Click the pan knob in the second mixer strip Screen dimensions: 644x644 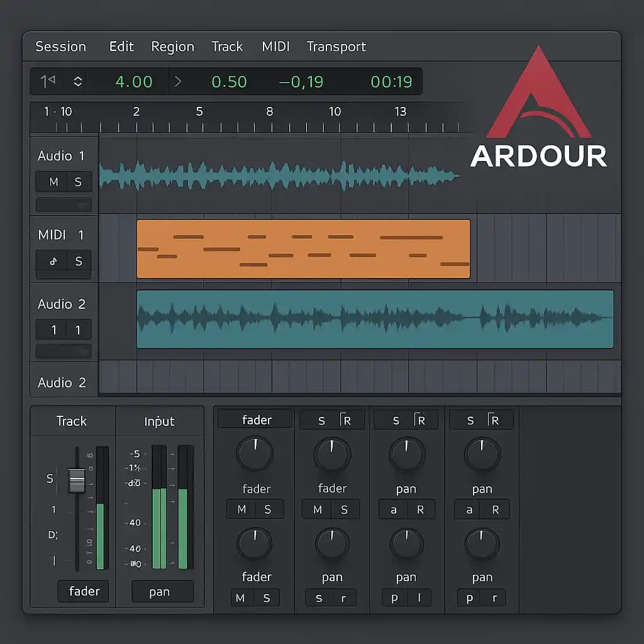332,544
